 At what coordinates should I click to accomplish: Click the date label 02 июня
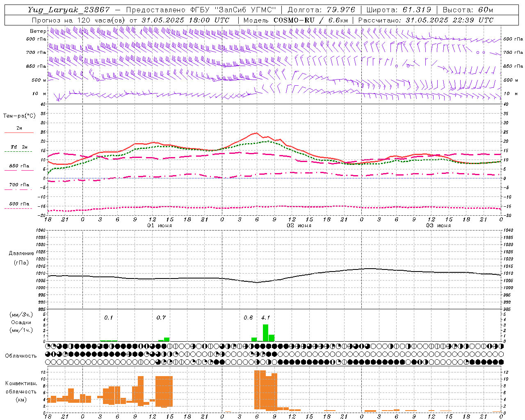(x=299, y=226)
